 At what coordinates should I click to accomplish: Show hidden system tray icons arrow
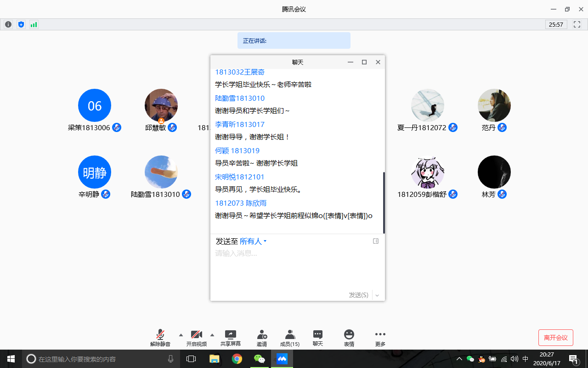(459, 359)
